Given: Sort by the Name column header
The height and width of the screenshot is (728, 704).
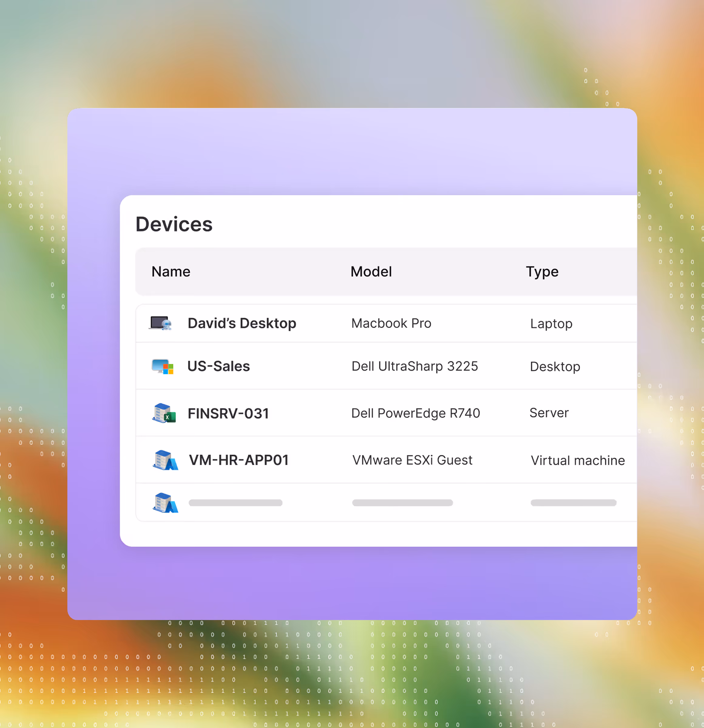Looking at the screenshot, I should pos(171,271).
